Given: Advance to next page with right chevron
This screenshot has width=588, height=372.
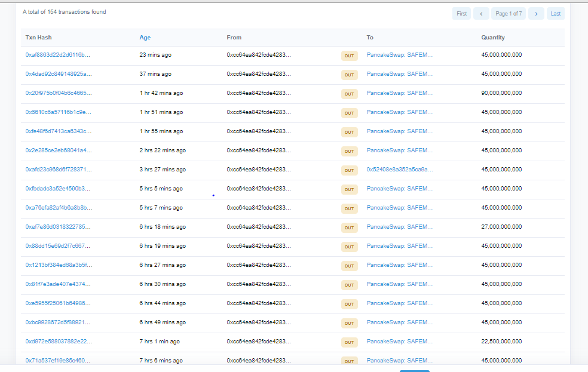Looking at the screenshot, I should [x=536, y=14].
